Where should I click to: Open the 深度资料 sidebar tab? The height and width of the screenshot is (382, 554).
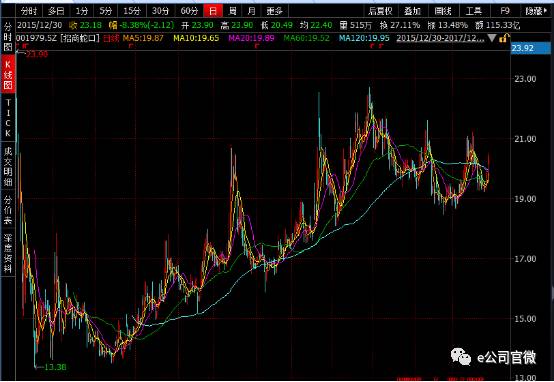click(x=8, y=252)
